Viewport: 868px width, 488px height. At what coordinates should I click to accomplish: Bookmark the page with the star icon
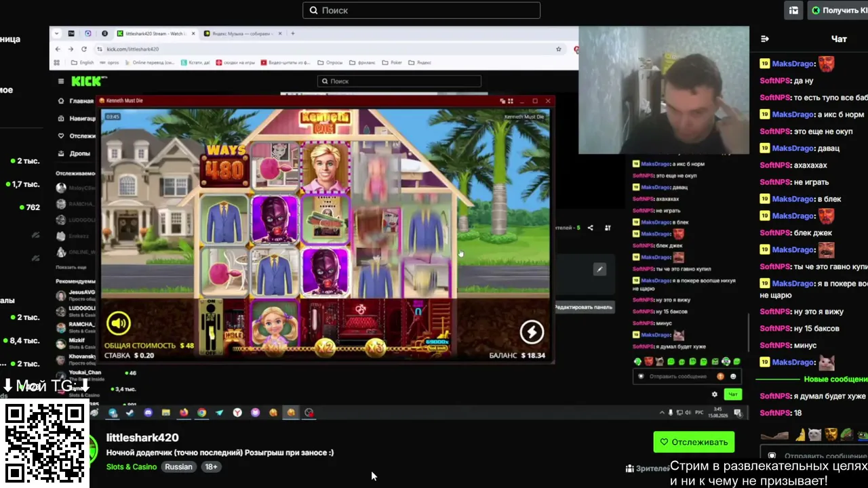click(x=559, y=49)
